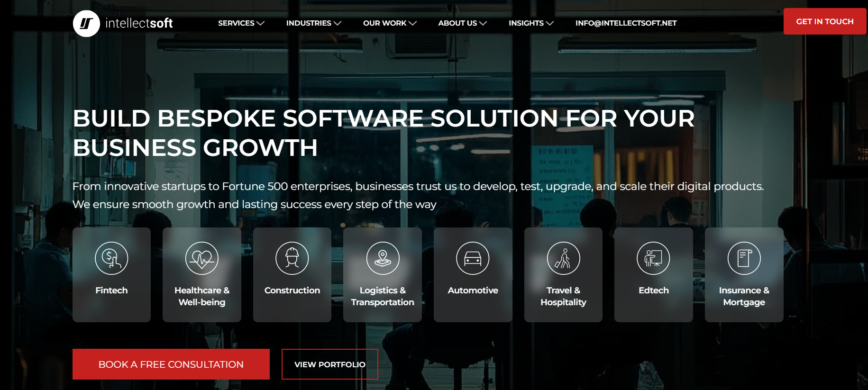Click the info@intellectsoft.net email link
The height and width of the screenshot is (390, 868).
626,23
